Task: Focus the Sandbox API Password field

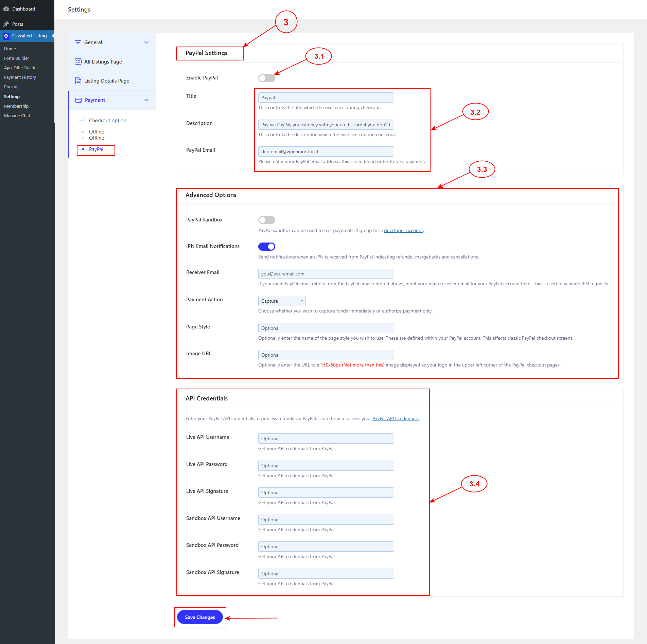Action: point(326,547)
